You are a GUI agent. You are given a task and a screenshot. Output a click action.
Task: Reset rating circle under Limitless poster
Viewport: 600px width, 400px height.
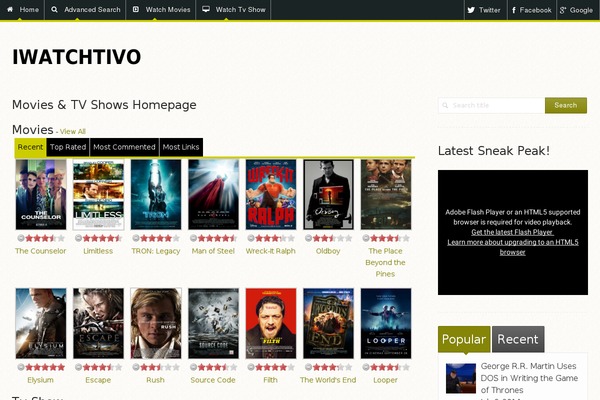pyautogui.click(x=78, y=238)
